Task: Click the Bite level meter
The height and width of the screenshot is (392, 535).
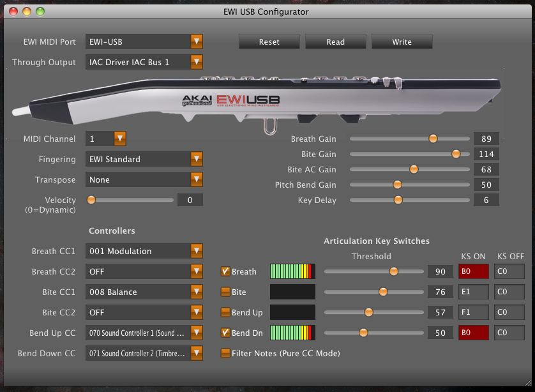Action: (x=292, y=292)
